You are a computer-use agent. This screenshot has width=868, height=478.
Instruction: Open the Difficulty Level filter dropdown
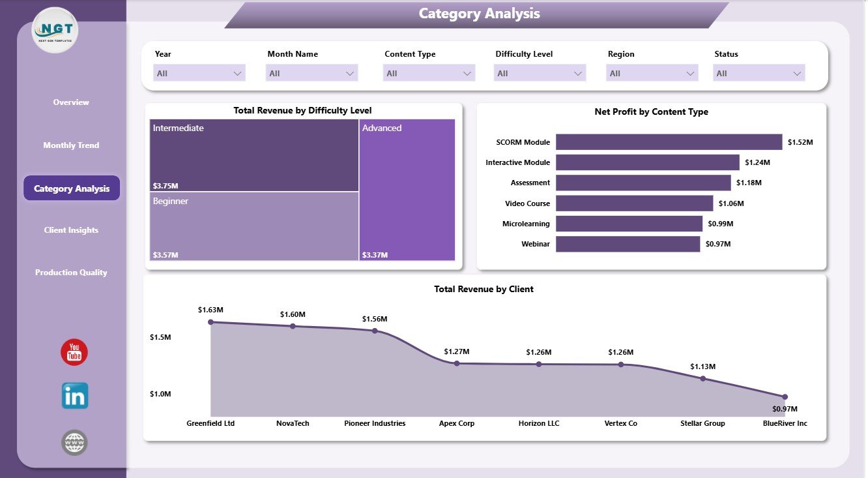coord(540,73)
